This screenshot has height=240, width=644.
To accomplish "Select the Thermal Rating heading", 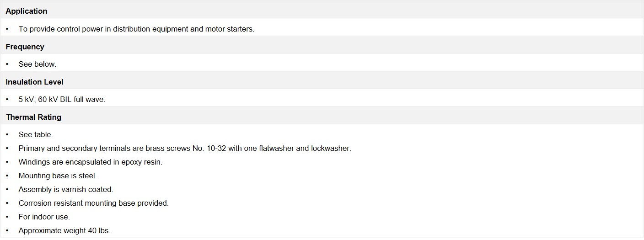I will pos(33,117).
